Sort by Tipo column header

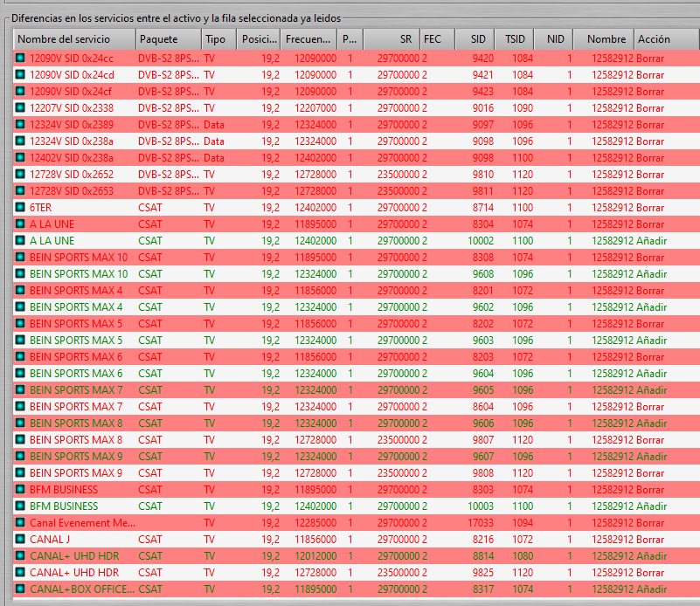[218, 39]
